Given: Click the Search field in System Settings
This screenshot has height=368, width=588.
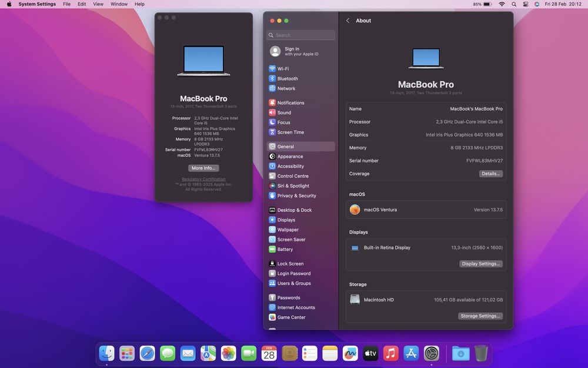Looking at the screenshot, I should [x=300, y=35].
